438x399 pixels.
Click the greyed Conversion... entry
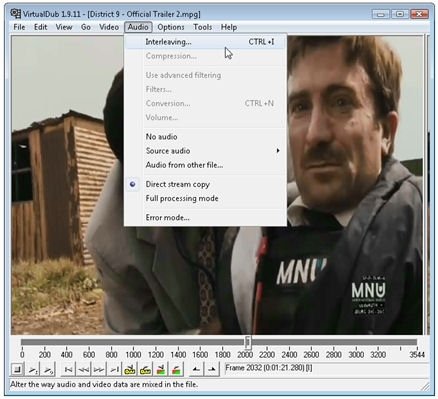pyautogui.click(x=205, y=103)
